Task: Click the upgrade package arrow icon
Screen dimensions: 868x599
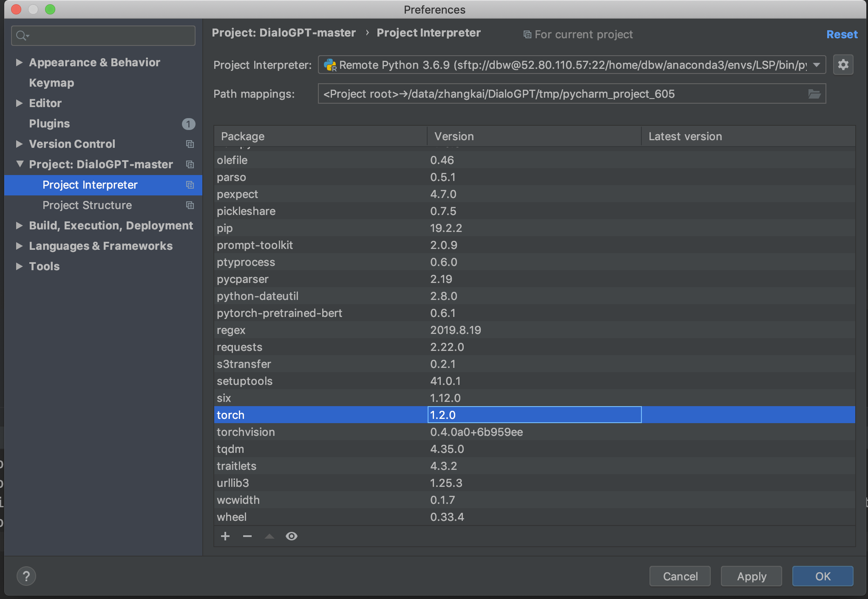Action: coord(269,536)
